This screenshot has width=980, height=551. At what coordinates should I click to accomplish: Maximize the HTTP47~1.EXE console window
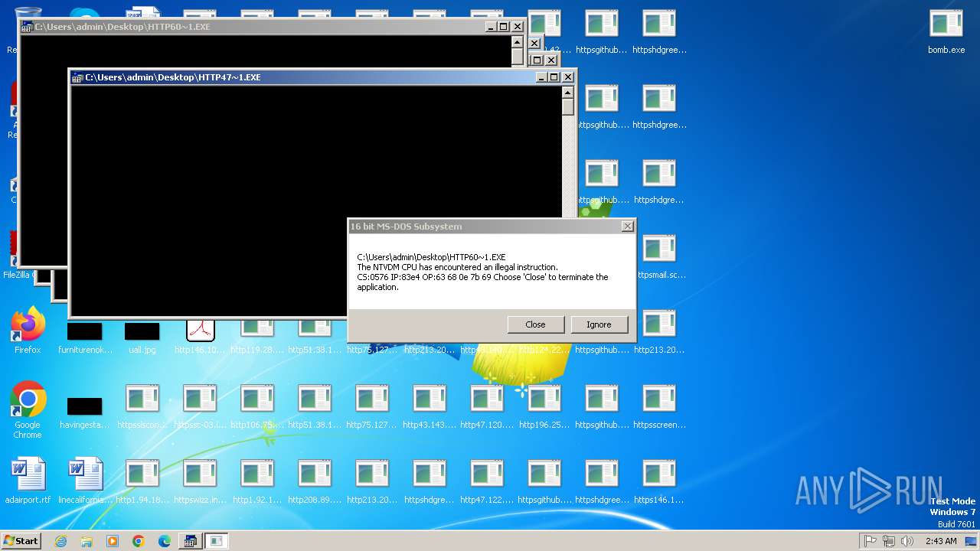[x=554, y=77]
